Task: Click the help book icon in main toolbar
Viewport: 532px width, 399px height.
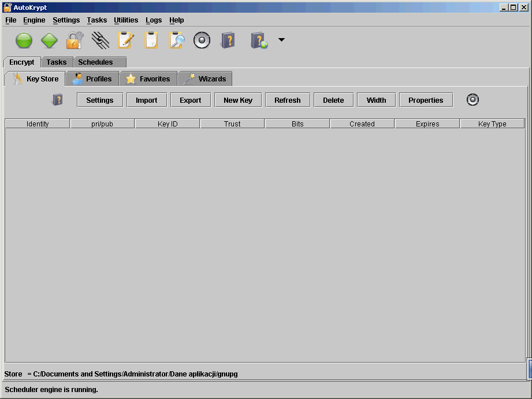Action: tap(228, 40)
